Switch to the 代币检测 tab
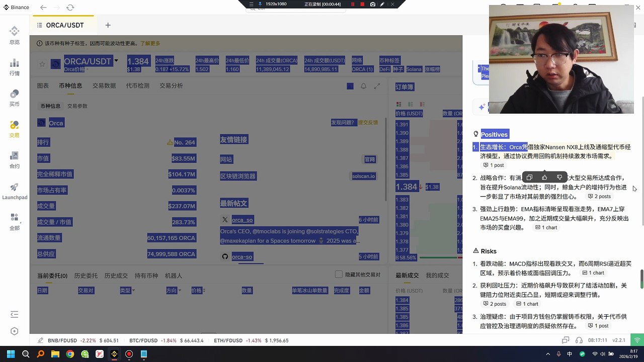This screenshot has height=362, width=644. [x=137, y=86]
